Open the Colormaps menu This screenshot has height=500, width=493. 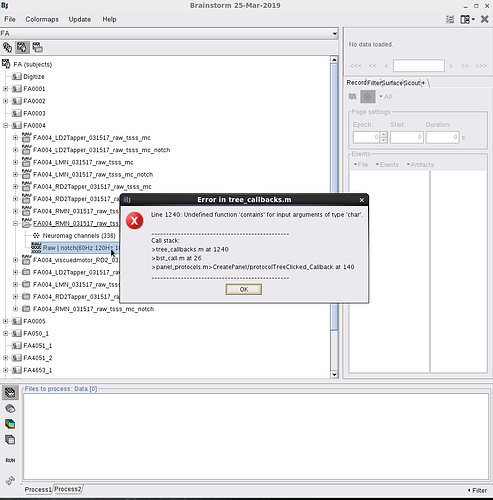click(42, 19)
